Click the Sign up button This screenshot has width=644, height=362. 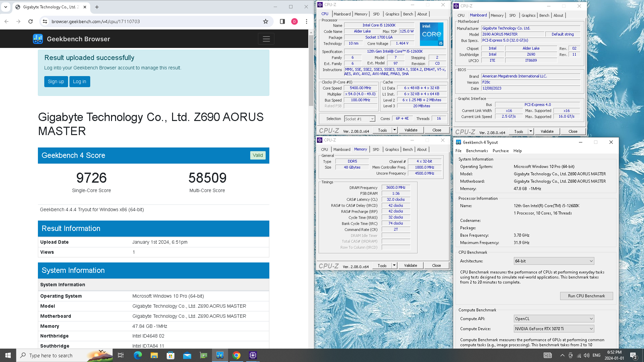click(56, 81)
